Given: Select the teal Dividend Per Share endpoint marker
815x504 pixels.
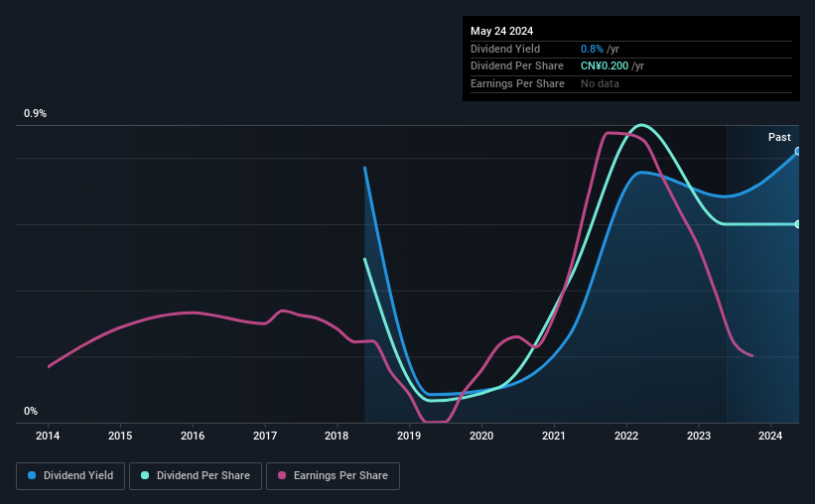Looking at the screenshot, I should (798, 224).
